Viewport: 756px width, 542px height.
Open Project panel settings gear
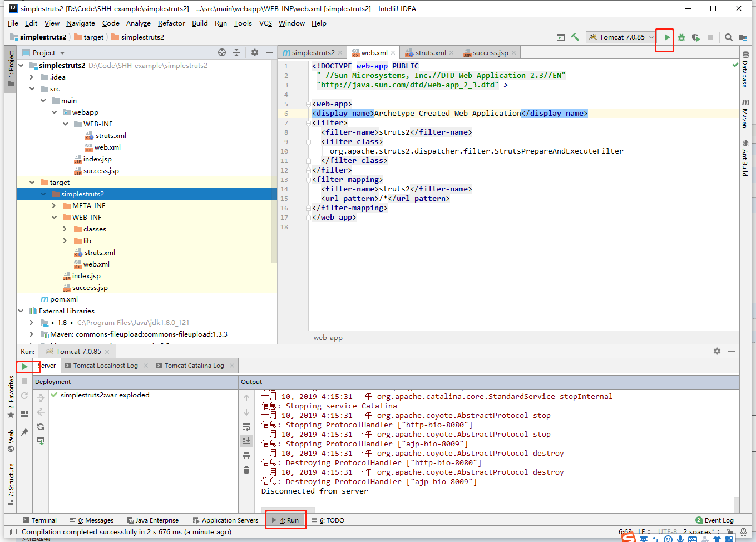point(255,52)
